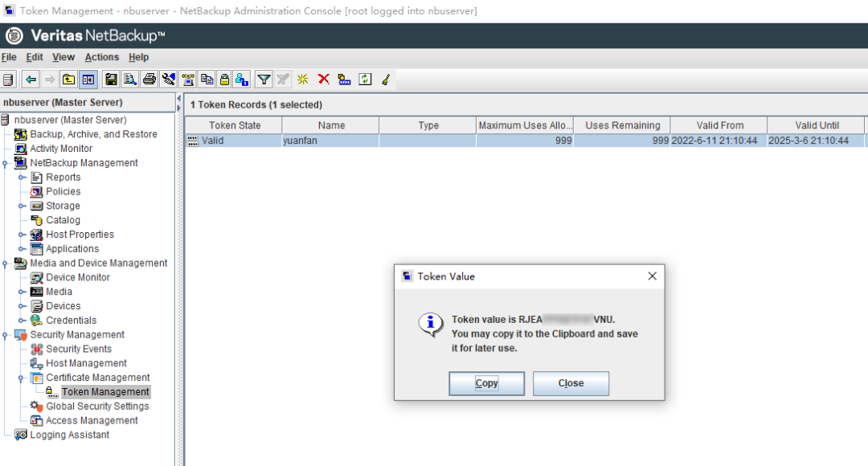
Task: Select Backup, Archive, and Restore
Action: tap(93, 134)
